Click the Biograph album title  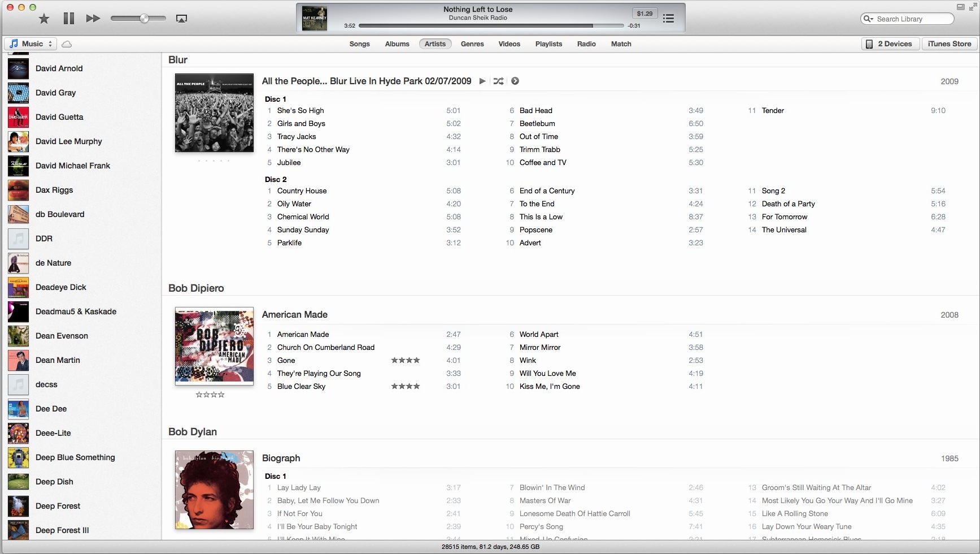(281, 458)
